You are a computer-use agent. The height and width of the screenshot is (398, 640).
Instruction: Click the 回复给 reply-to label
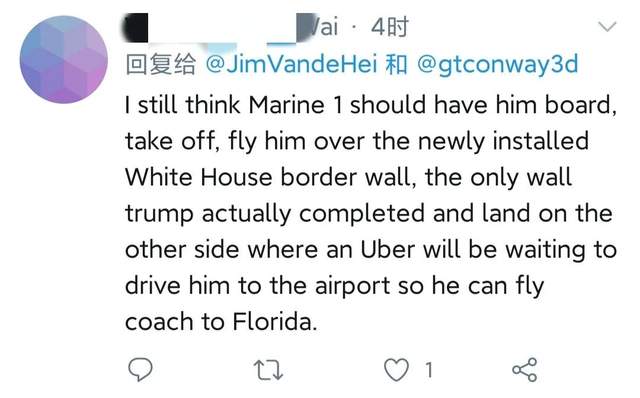161,64
